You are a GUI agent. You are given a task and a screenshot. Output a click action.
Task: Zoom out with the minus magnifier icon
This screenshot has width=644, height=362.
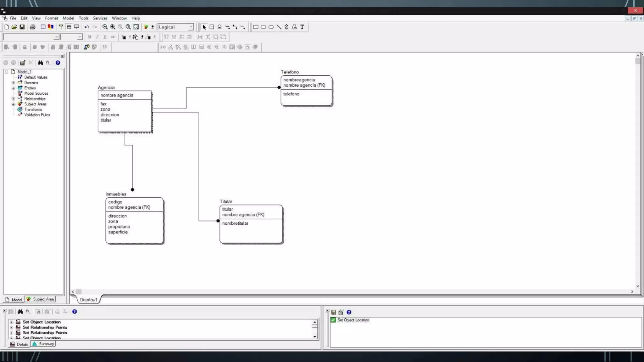point(105,27)
